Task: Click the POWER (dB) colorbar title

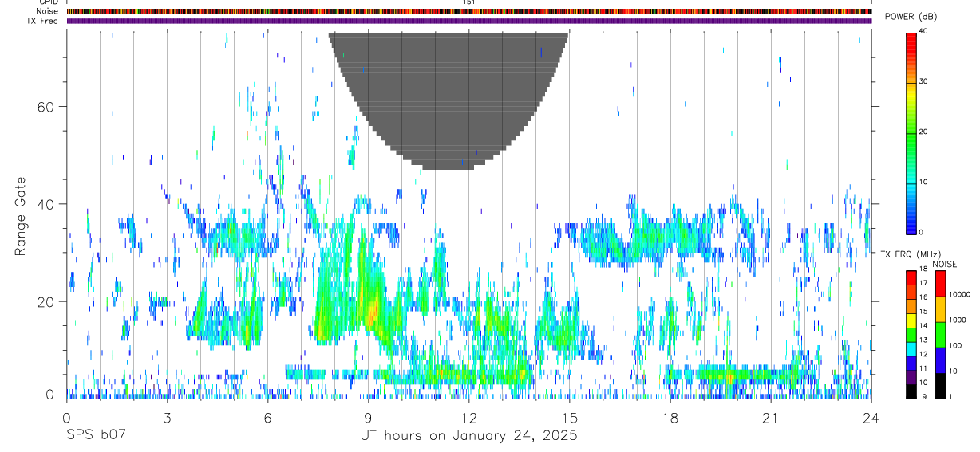Action: click(911, 17)
